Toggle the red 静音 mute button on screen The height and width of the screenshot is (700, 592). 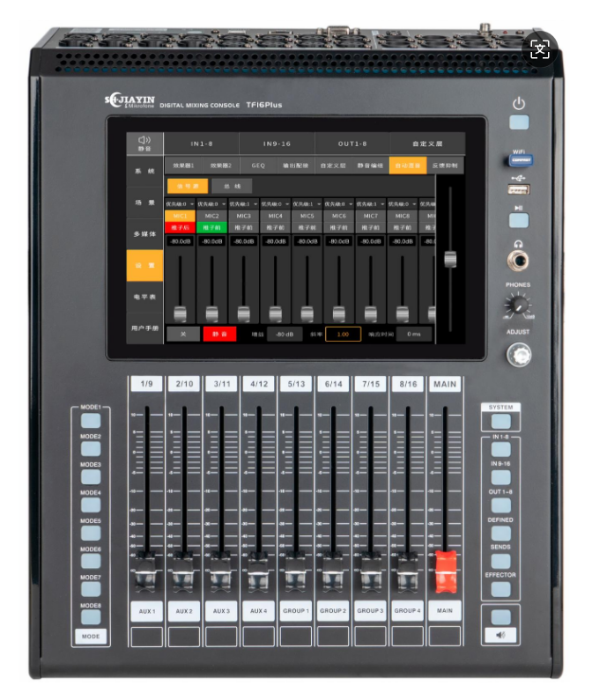pos(219,334)
